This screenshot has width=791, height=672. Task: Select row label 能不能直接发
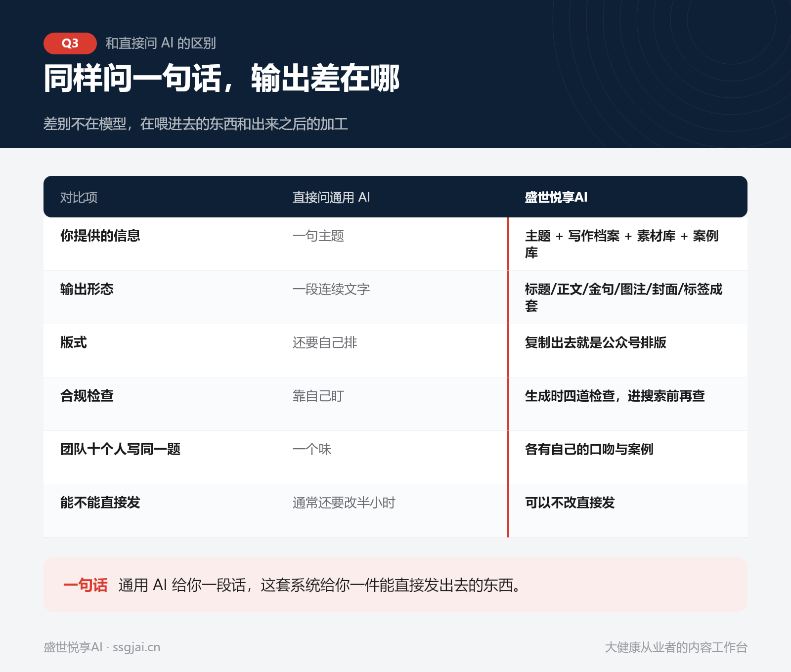coord(100,503)
